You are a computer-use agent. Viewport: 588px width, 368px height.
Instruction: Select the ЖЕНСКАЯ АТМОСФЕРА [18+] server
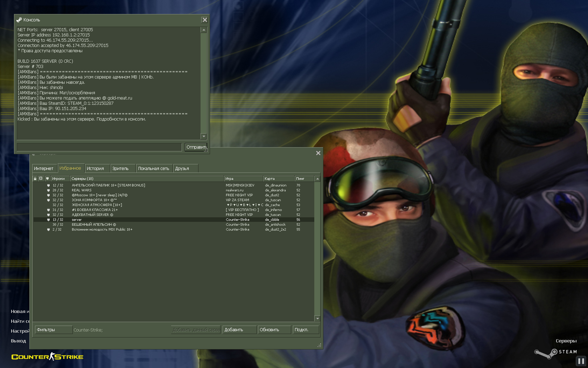tap(174, 205)
